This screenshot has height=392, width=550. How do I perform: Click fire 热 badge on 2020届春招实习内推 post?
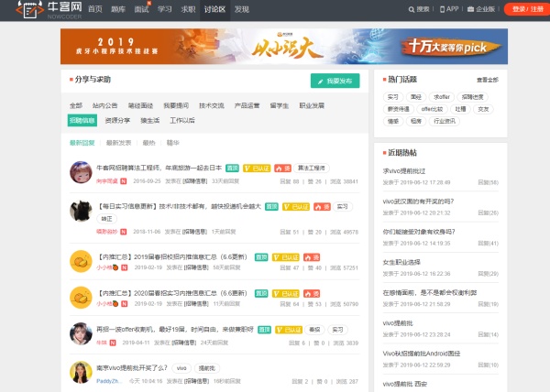pos(312,294)
